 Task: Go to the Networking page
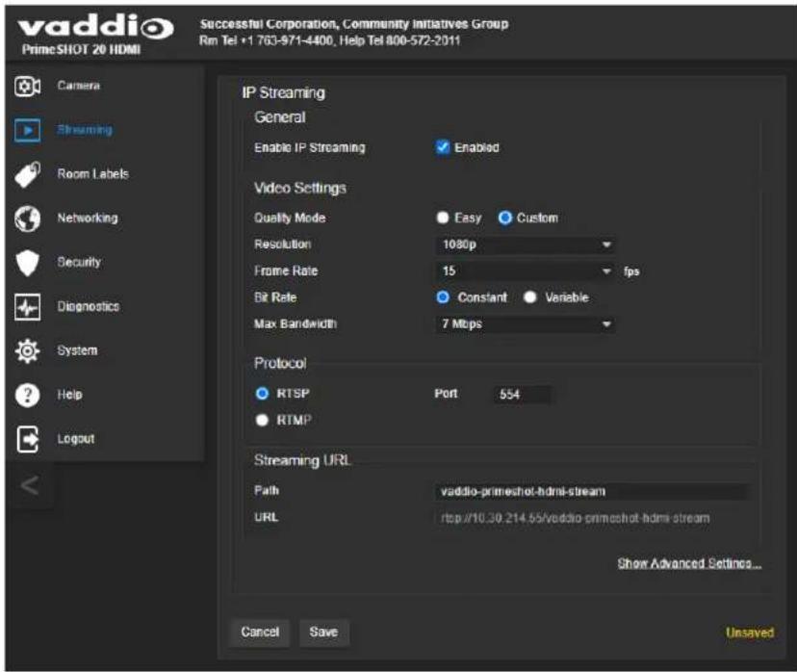88,219
